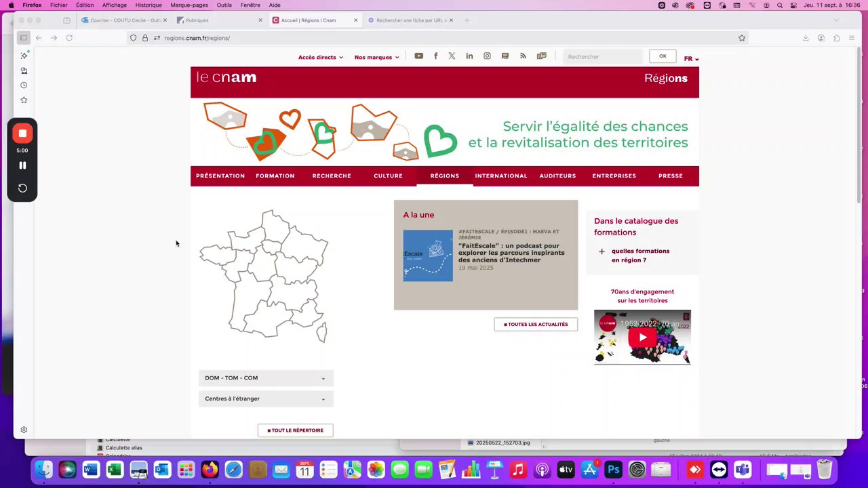Expand the Nos marques dropdown
The height and width of the screenshot is (488, 868).
tap(376, 57)
